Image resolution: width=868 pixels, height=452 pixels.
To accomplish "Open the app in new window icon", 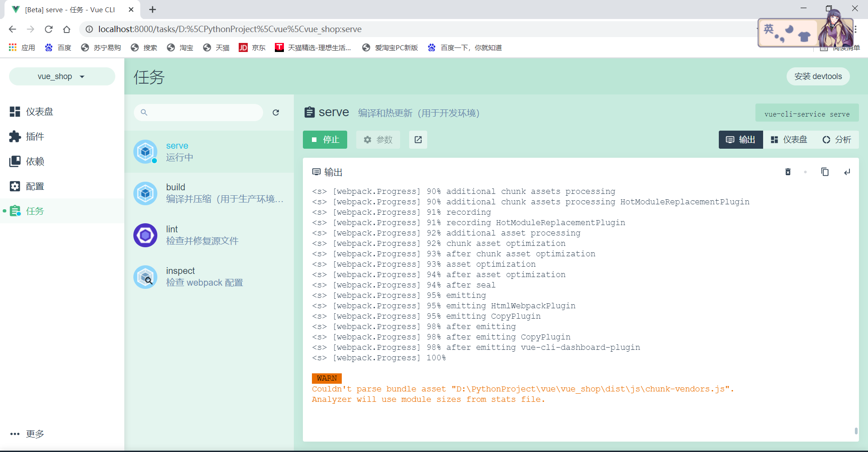I will point(418,140).
